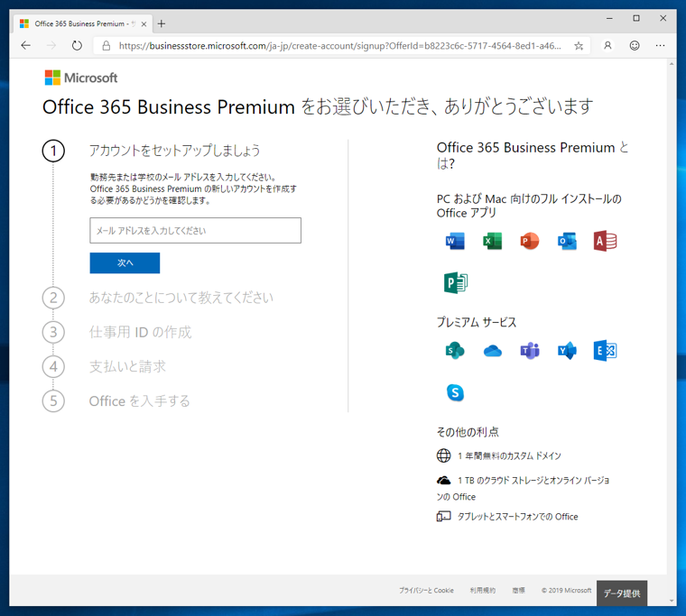Add page to favorites with star icon
This screenshot has height=616, width=686.
point(579,46)
